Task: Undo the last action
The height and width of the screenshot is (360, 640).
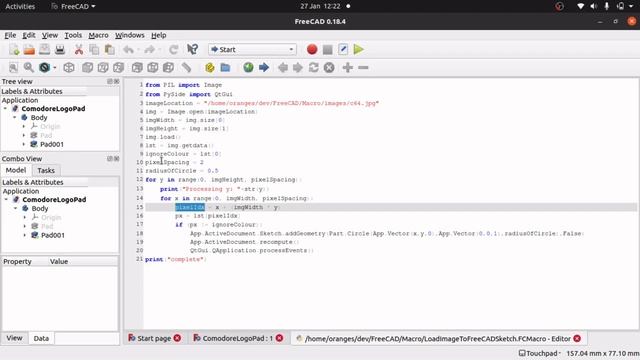Action: coord(129,50)
